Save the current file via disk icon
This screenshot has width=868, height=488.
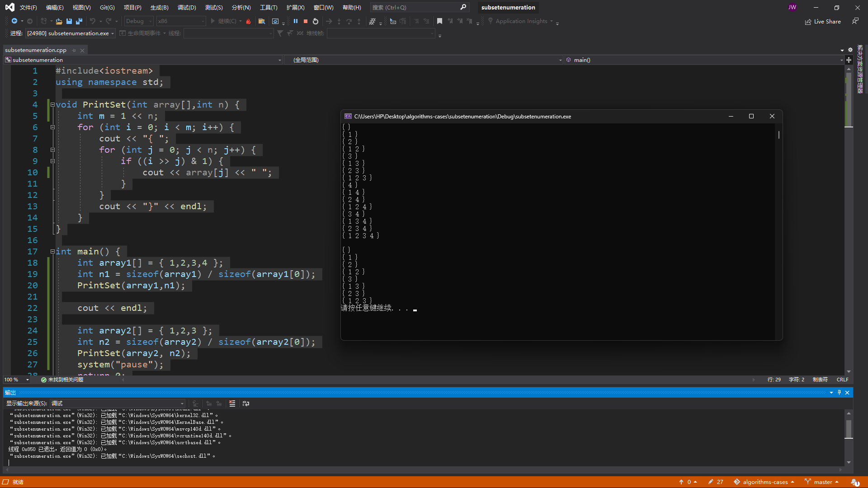click(x=69, y=21)
